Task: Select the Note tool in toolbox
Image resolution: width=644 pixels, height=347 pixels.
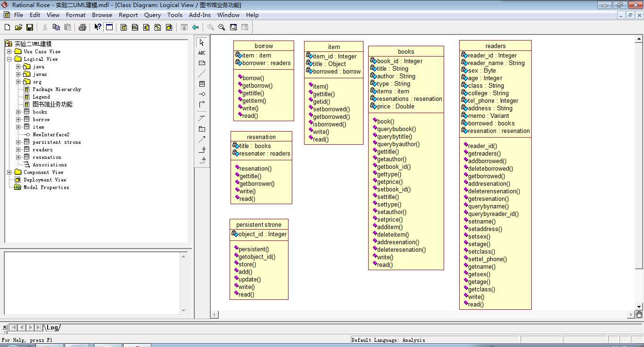Action: pyautogui.click(x=202, y=63)
